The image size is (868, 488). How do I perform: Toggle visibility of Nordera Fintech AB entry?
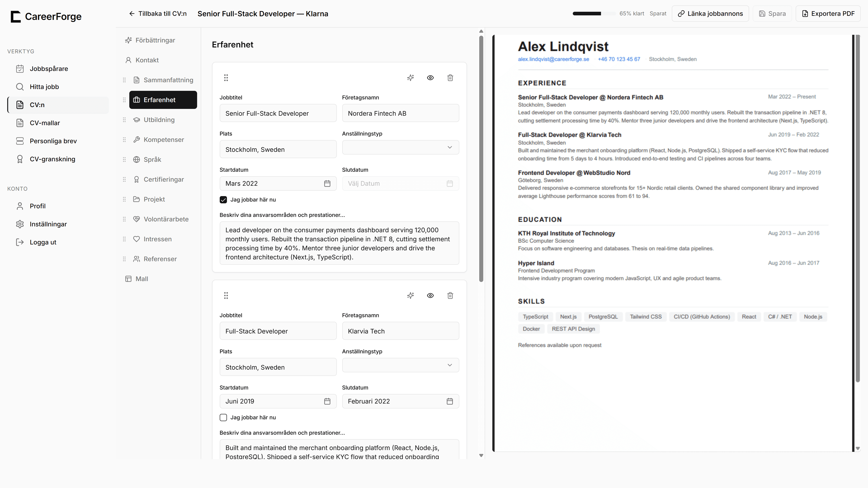[430, 78]
